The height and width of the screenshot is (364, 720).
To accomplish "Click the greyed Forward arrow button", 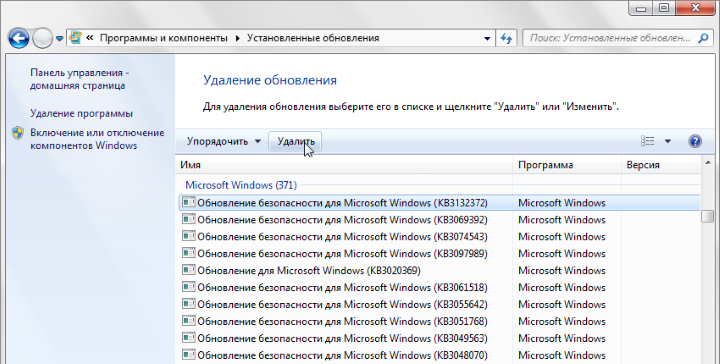I will point(42,39).
